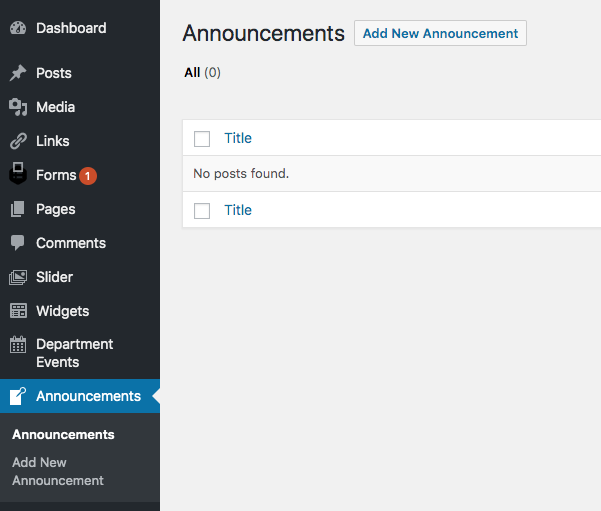Click the Forms plugin icon
601x511 pixels.
(x=18, y=173)
